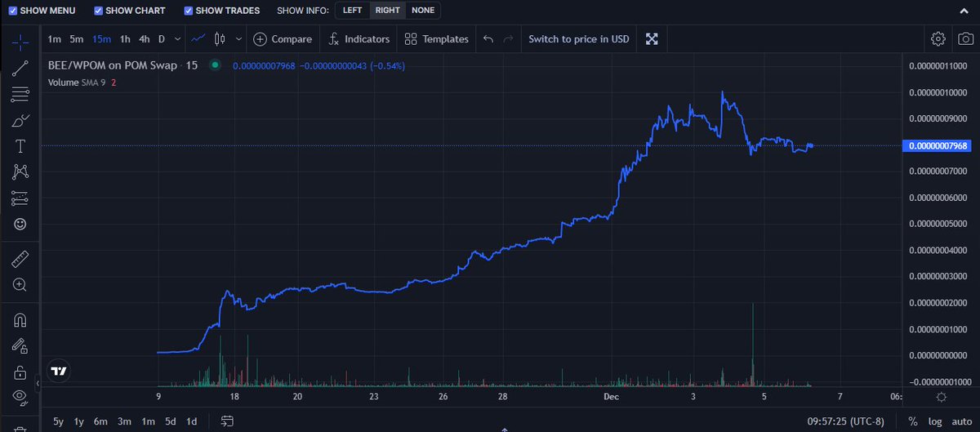Uncheck the SHOW CHART checkbox
Image resolution: width=980 pixels, height=432 pixels.
[x=98, y=11]
